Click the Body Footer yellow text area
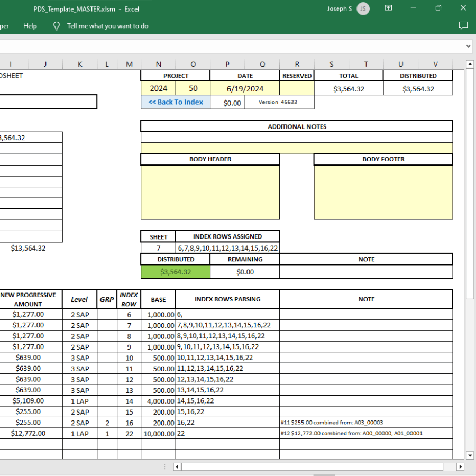476x476 pixels. [x=383, y=192]
